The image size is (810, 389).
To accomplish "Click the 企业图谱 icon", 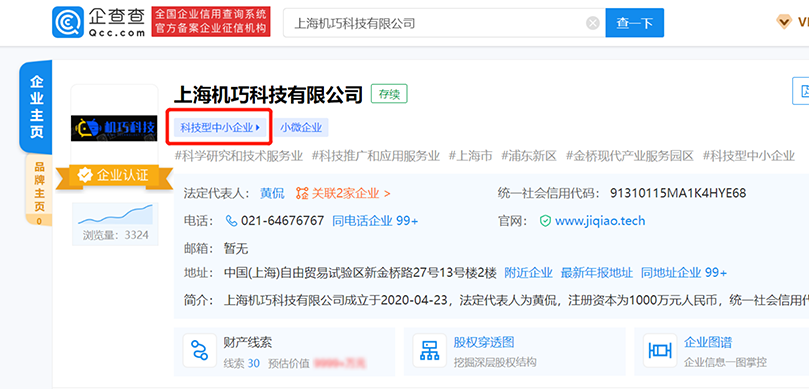I will (659, 350).
